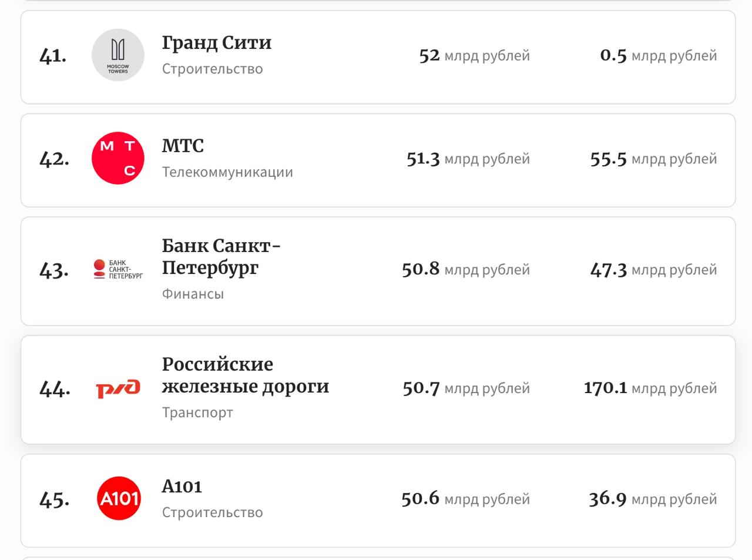This screenshot has width=752, height=560.
Task: Click the Транспорт category label
Action: click(197, 413)
